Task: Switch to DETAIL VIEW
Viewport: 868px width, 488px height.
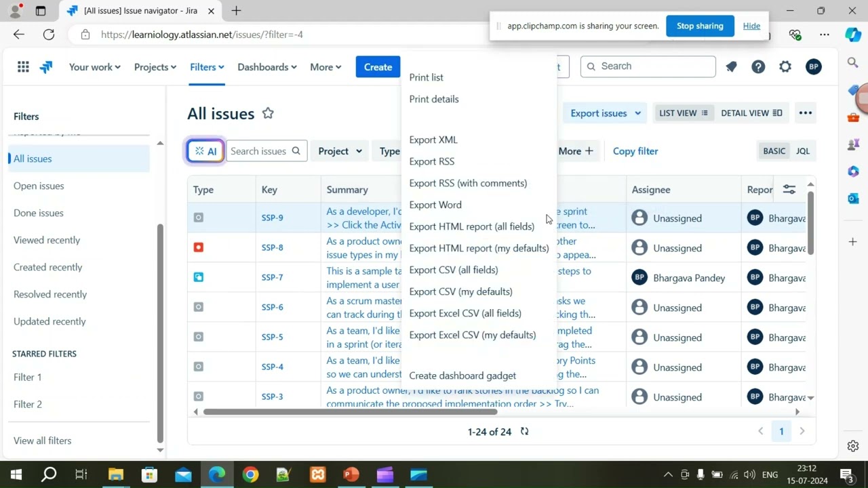Action: 751,113
